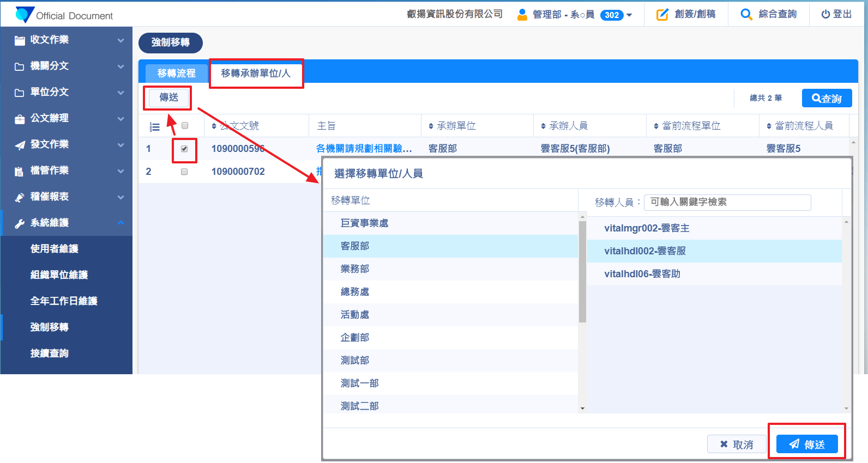Collapse the 系統維護 sidebar section chevron
This screenshot has height=463, width=868.
120,223
